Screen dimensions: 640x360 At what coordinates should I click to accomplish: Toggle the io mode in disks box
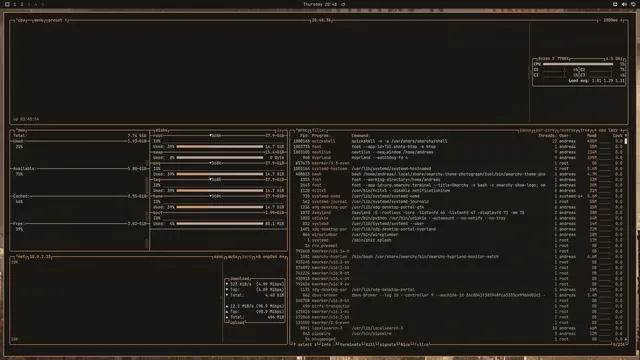[280, 130]
